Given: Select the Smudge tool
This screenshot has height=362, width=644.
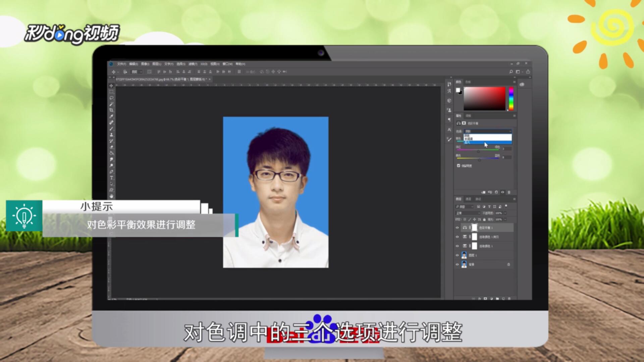Looking at the screenshot, I should pyautogui.click(x=111, y=159).
